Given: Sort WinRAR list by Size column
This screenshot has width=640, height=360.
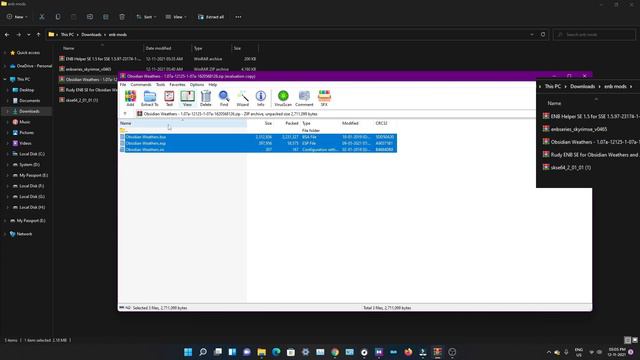Looking at the screenshot, I should [x=268, y=123].
